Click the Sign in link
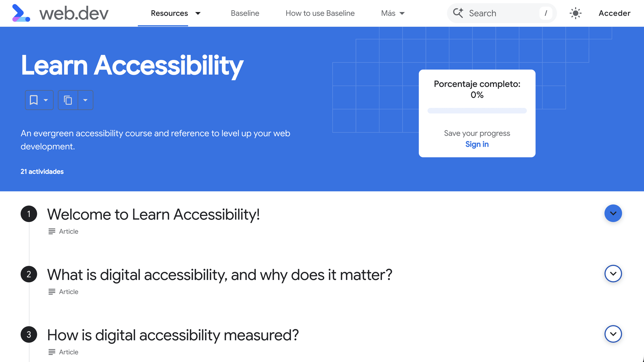 click(x=477, y=144)
